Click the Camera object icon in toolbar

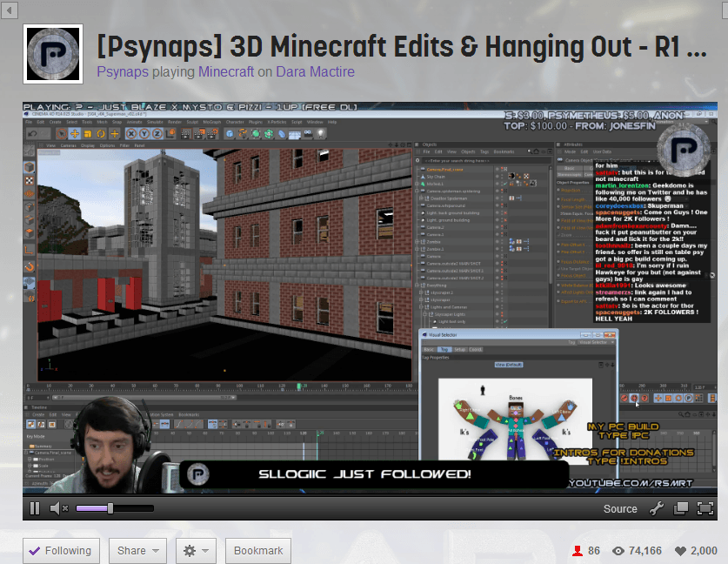coord(308,134)
